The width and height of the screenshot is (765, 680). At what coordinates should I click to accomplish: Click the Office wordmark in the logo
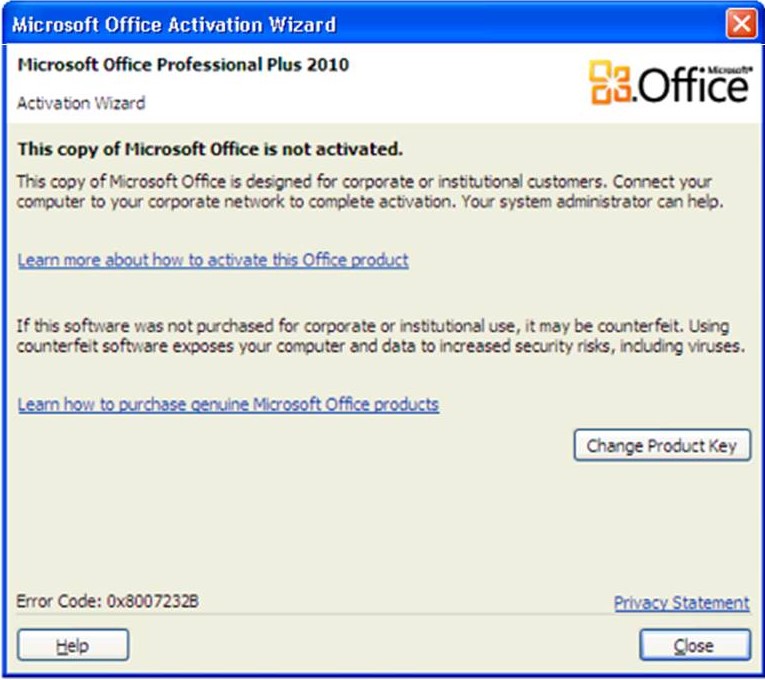tap(691, 88)
